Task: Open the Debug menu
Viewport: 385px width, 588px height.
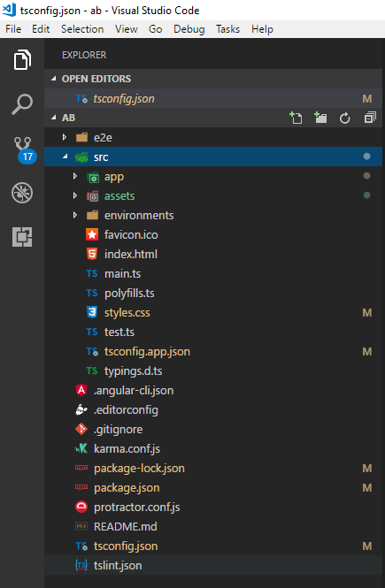Action: tap(189, 29)
